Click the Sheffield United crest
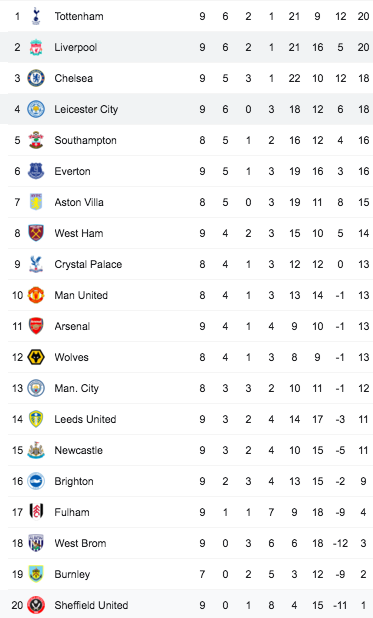Screen dimensions: 373x618 pyautogui.click(x=36, y=605)
